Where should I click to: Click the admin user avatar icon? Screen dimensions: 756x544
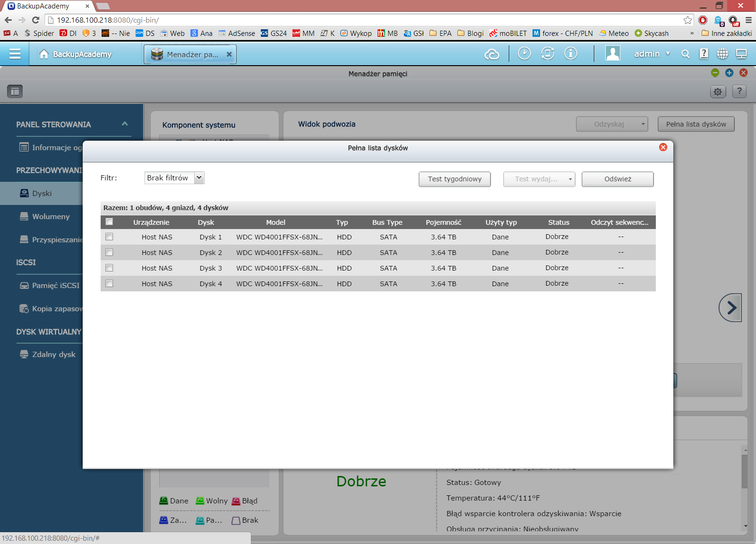pos(613,53)
